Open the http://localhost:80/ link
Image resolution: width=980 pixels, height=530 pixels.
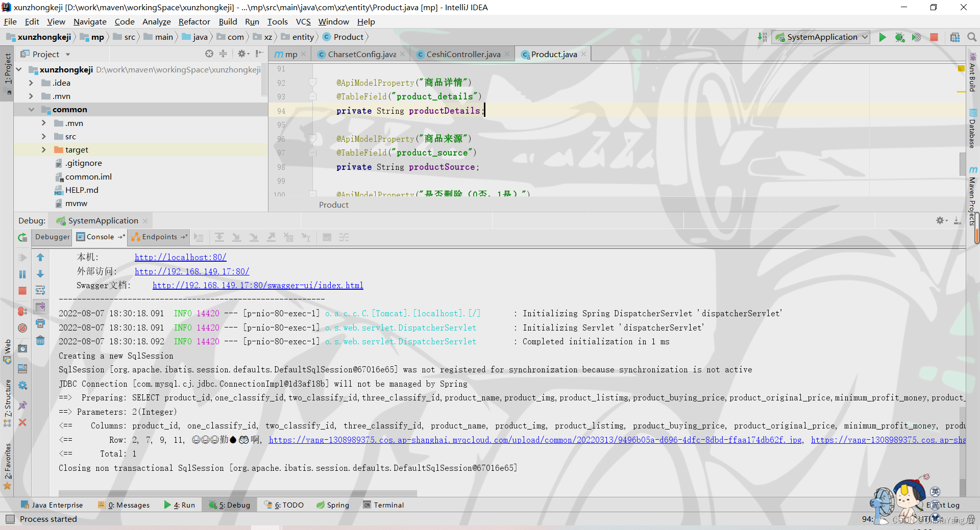pos(180,257)
